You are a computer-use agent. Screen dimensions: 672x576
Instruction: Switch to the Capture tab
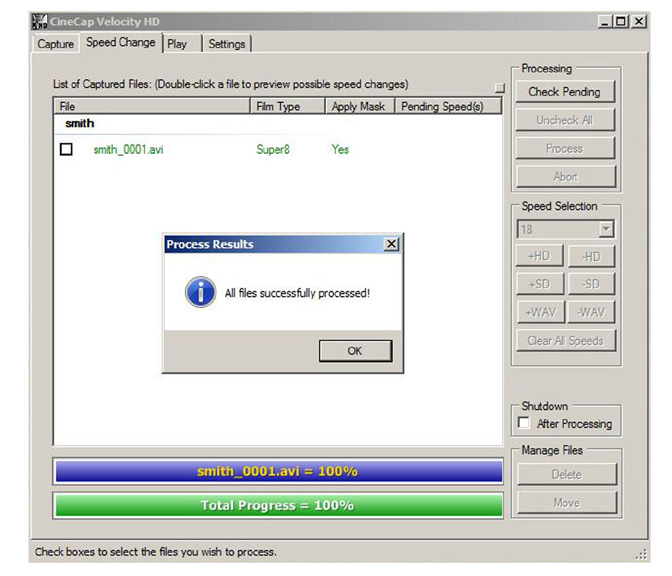click(x=55, y=44)
